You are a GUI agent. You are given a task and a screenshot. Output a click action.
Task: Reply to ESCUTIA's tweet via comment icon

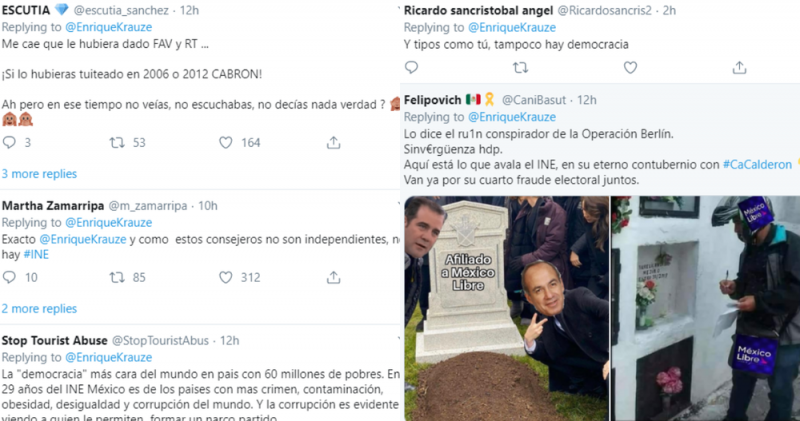(x=9, y=142)
